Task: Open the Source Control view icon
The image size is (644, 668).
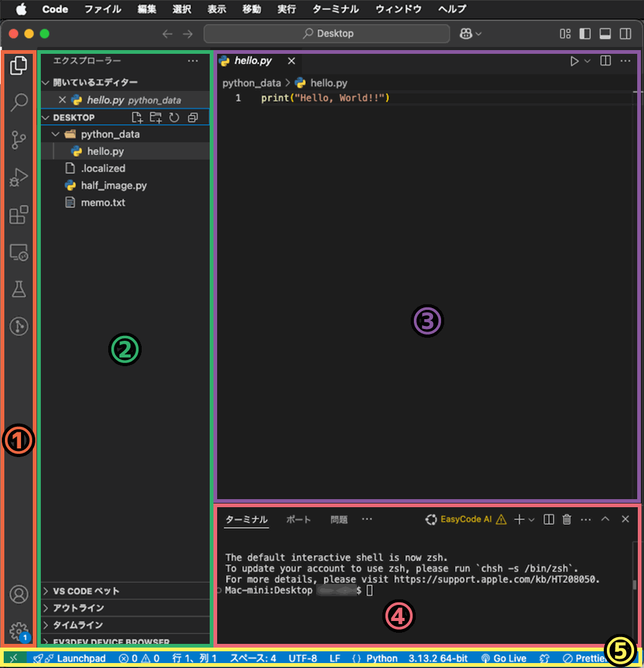Action: 19,140
